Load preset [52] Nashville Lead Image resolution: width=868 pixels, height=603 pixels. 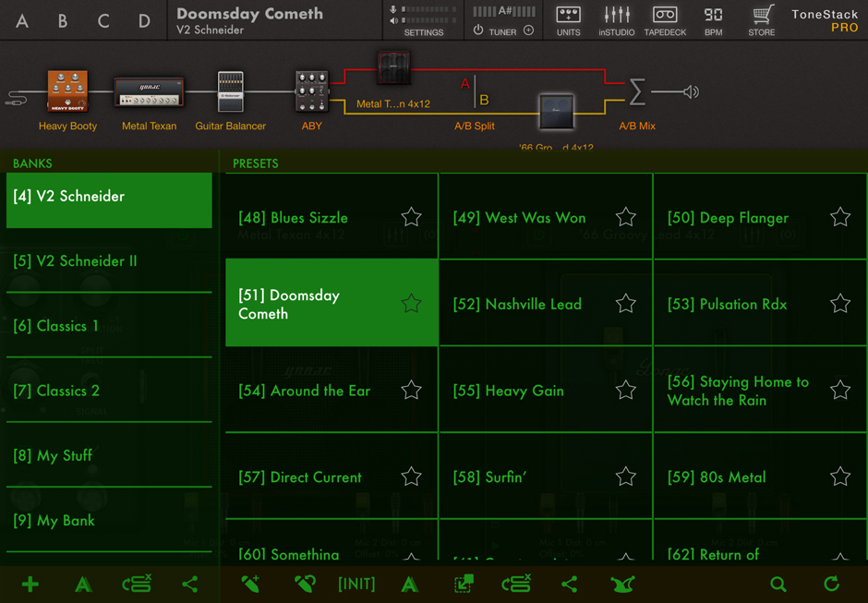546,302
